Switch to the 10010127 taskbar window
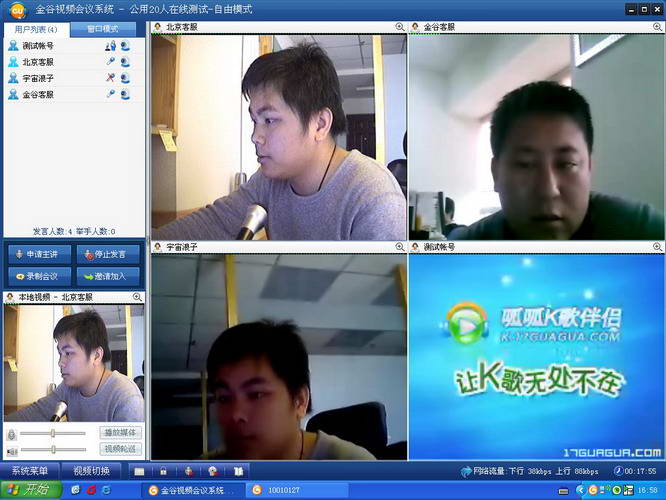This screenshot has height=500, width=666. (x=299, y=490)
